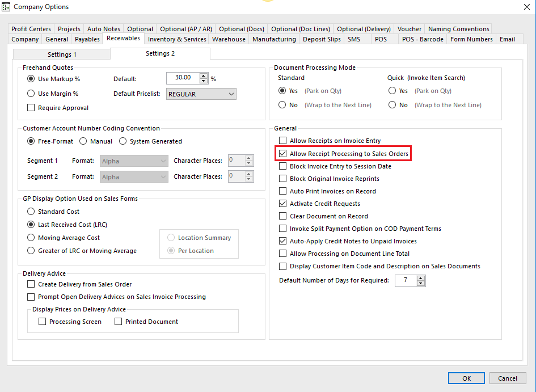Select Quick mode No (Wrap to Next Line)

pos(392,105)
